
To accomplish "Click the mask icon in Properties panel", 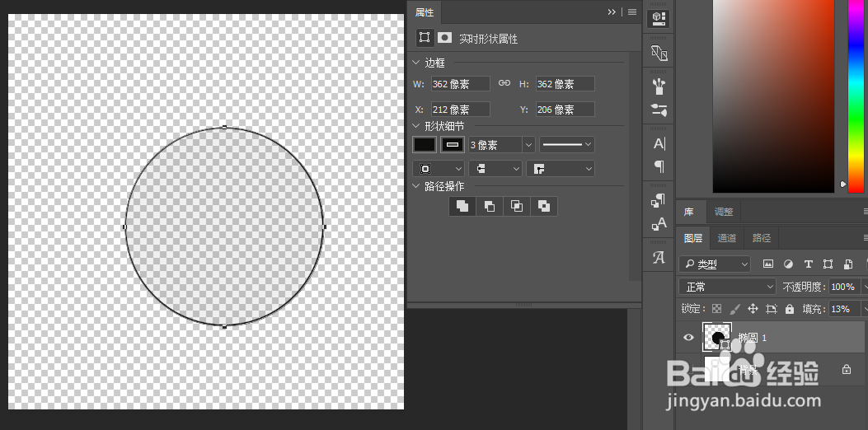I will (x=444, y=38).
